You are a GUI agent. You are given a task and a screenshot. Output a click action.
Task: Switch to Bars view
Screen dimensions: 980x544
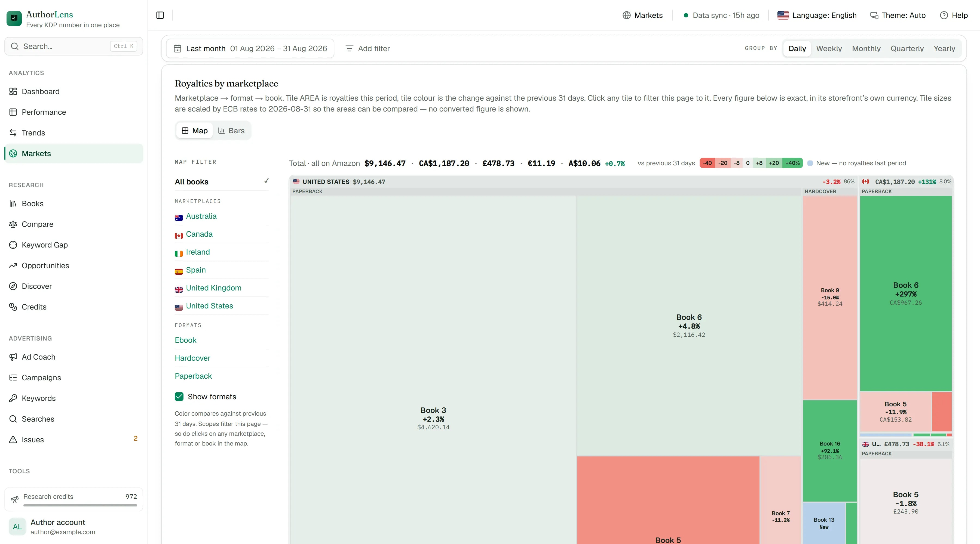click(x=231, y=130)
